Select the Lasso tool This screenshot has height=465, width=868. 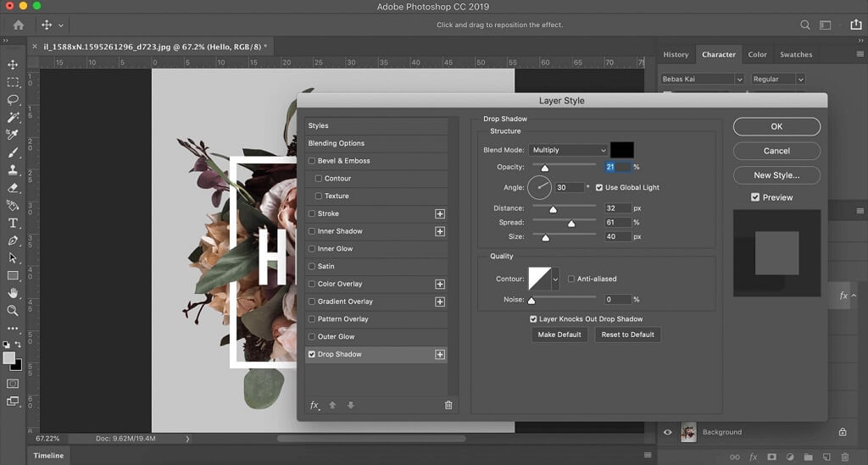point(13,100)
